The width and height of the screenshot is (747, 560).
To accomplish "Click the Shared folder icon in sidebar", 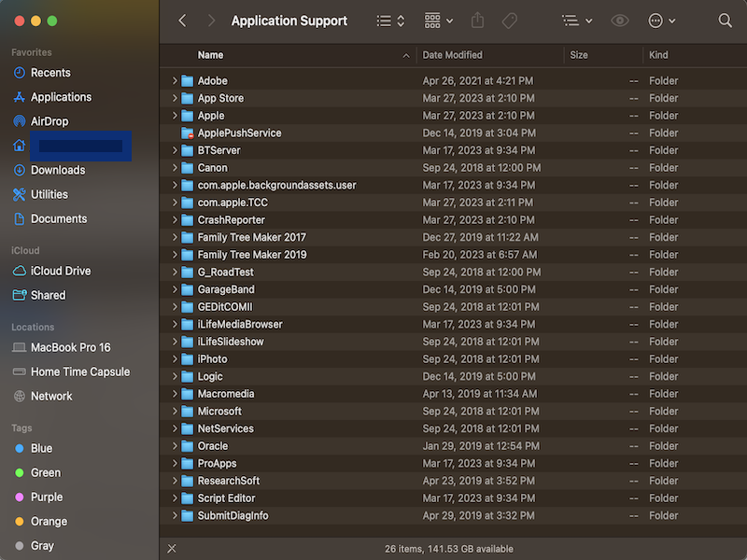I will click(x=19, y=295).
